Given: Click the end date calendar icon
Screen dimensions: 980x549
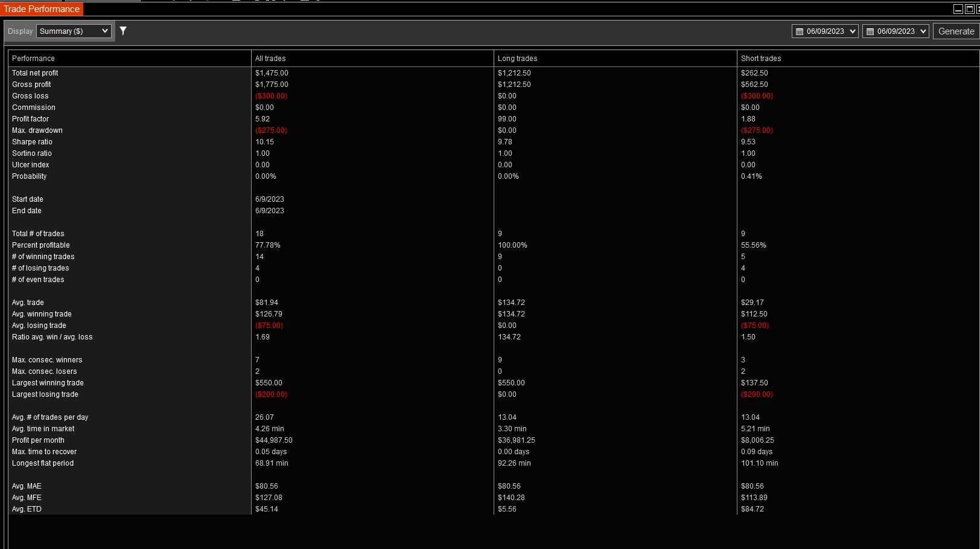Looking at the screenshot, I should click(x=870, y=31).
